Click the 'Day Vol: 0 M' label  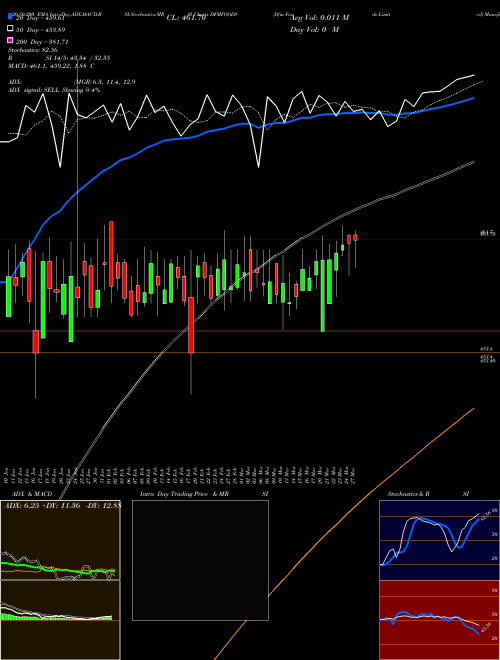pyautogui.click(x=314, y=30)
